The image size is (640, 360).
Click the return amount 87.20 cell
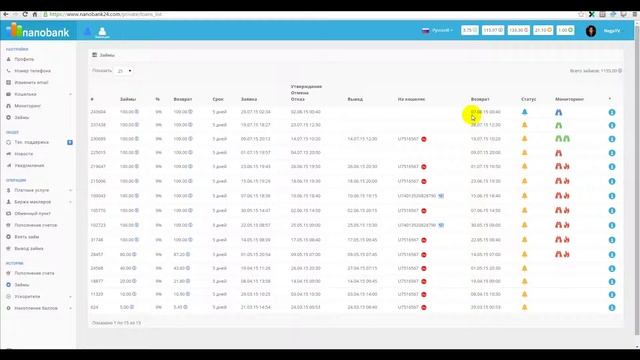(x=181, y=254)
